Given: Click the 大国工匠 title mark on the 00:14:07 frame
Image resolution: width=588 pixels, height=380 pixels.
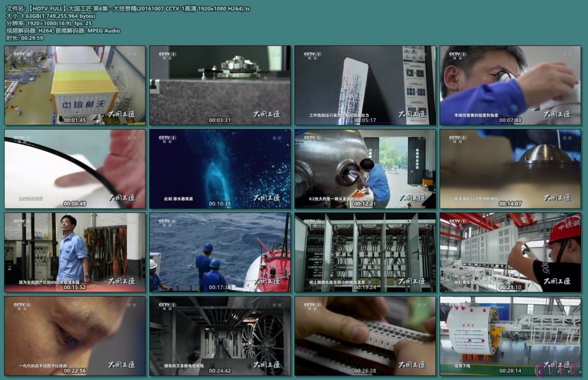Looking at the screenshot, I should click(557, 198).
